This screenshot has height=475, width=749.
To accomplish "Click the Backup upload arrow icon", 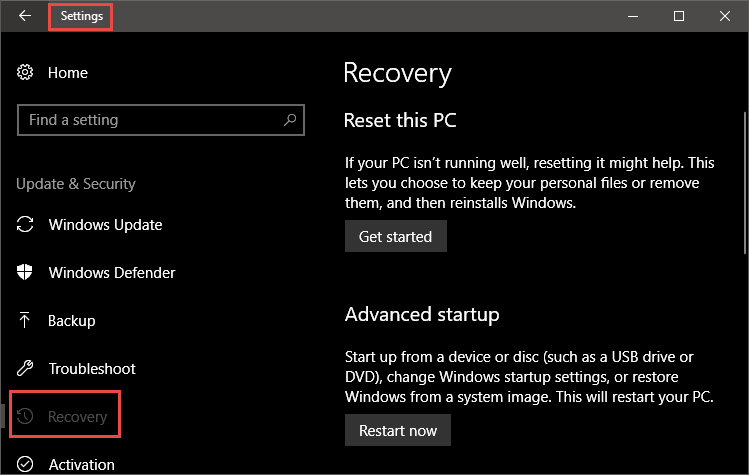I will [x=24, y=320].
